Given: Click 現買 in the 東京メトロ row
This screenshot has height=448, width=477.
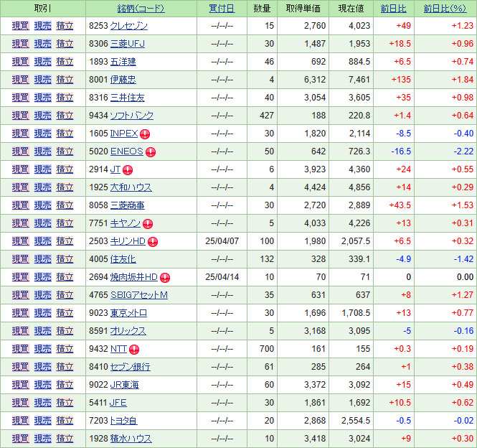Looking at the screenshot, I should coord(21,313).
